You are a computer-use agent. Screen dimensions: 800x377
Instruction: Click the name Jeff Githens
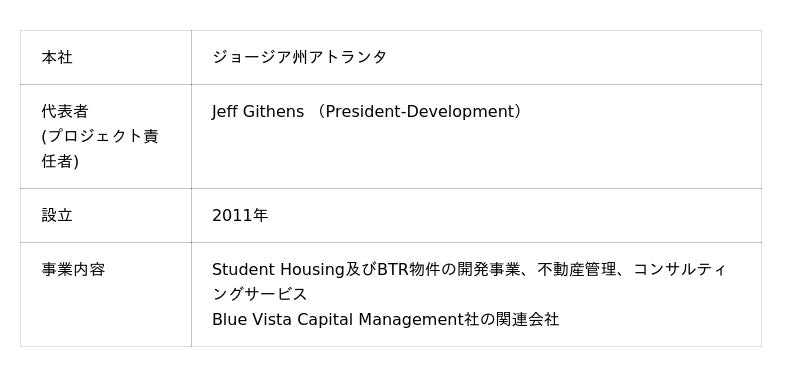258,111
